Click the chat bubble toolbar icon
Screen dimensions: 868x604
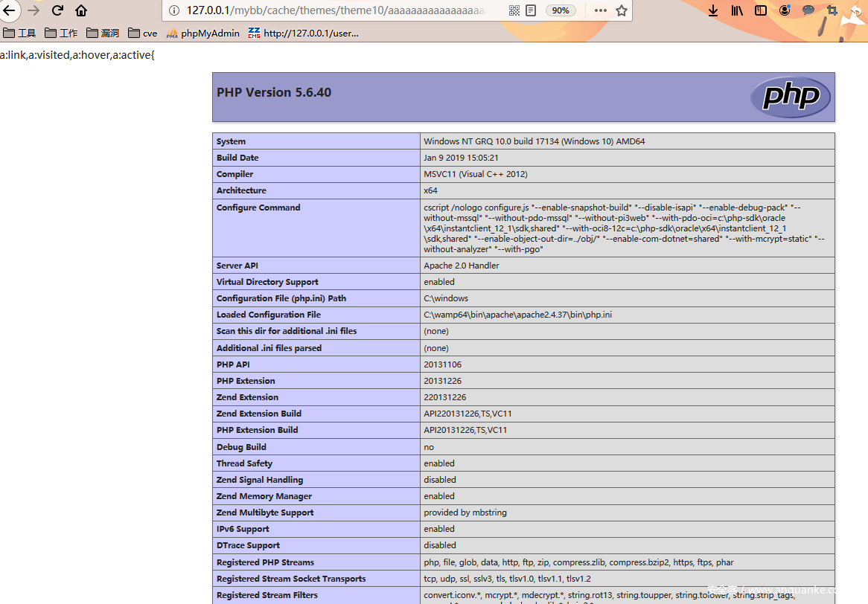pos(808,10)
